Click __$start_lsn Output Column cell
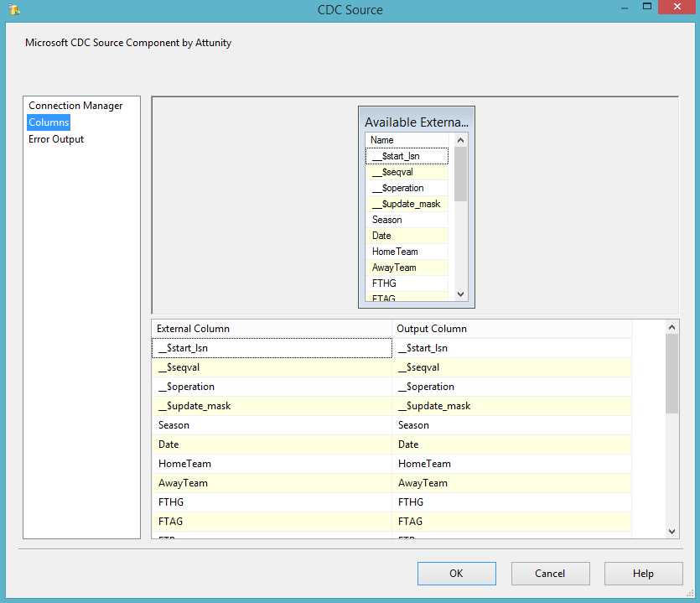700x603 pixels. [511, 348]
